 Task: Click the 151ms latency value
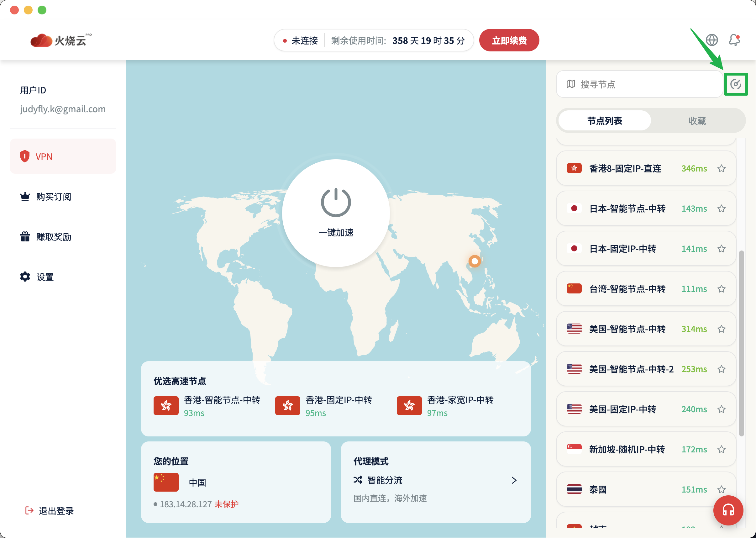click(x=694, y=489)
